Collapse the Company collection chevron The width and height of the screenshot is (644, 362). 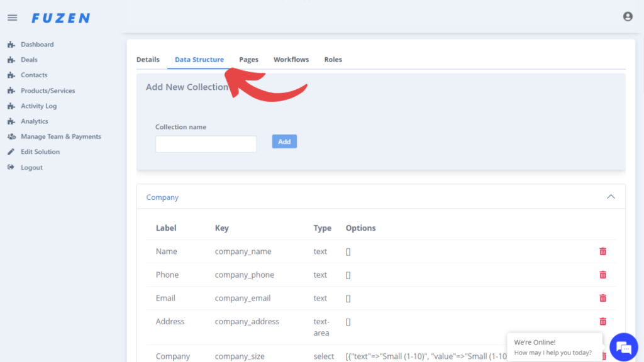(x=611, y=197)
